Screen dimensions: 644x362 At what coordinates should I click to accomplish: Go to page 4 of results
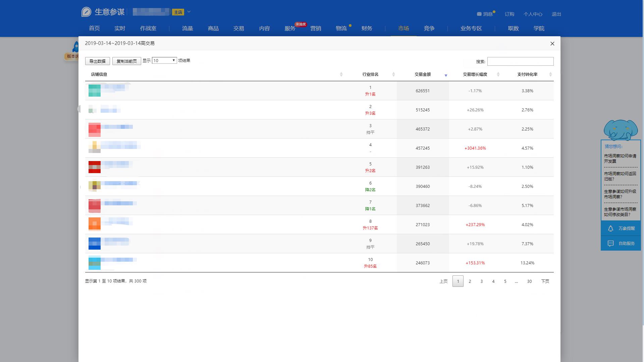click(x=493, y=281)
